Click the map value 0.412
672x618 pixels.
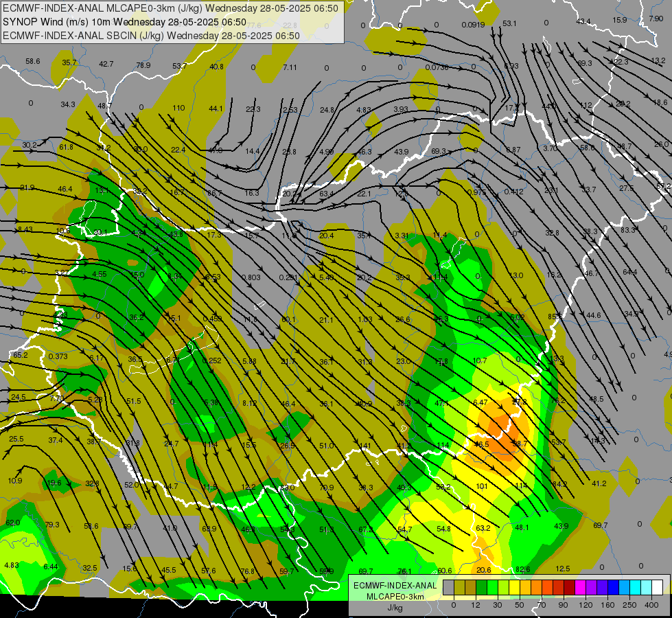513,192
